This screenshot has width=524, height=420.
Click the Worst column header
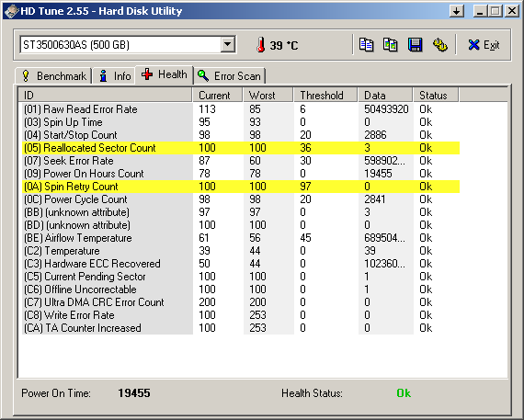pos(268,96)
